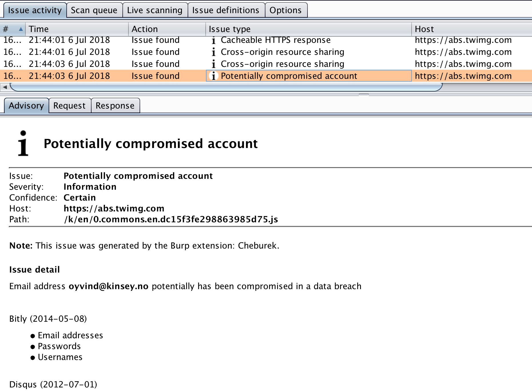
Task: View the Response tab
Action: point(115,106)
